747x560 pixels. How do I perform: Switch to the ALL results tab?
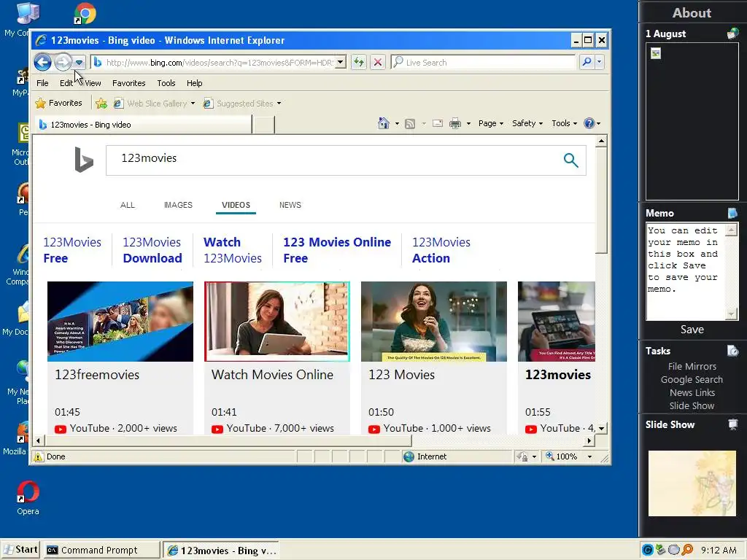pos(127,205)
